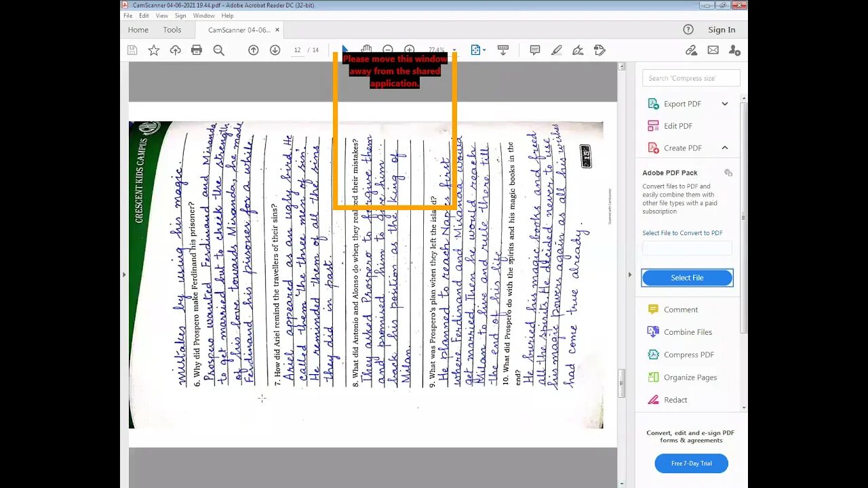868x488 pixels.
Task: Click the scrolling mode toolbar icon
Action: pos(503,50)
